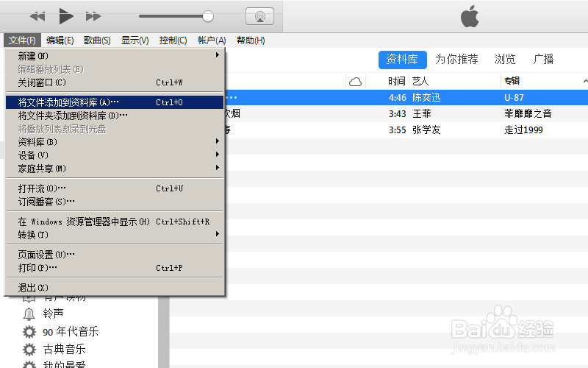Open the 帮助(H) menu
Viewport: 588px width, 368px height.
(x=251, y=40)
